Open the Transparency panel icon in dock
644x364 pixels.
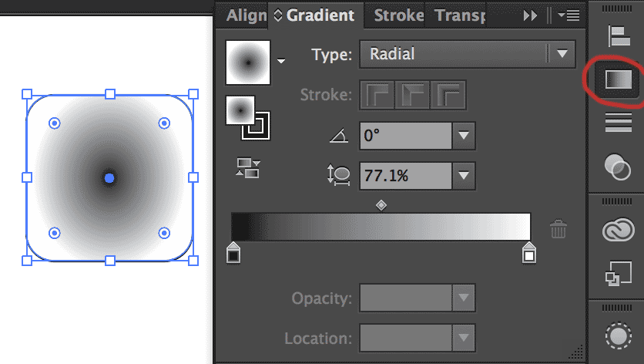[618, 166]
